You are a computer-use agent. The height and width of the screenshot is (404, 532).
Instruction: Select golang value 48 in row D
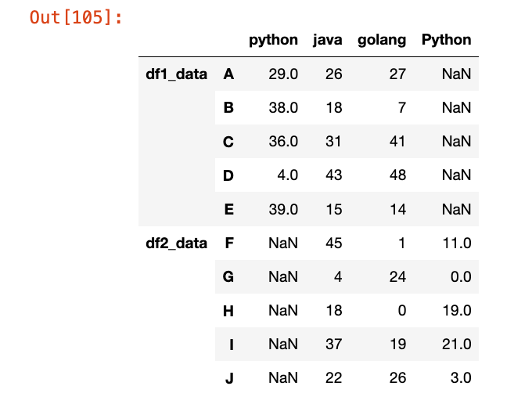(397, 175)
